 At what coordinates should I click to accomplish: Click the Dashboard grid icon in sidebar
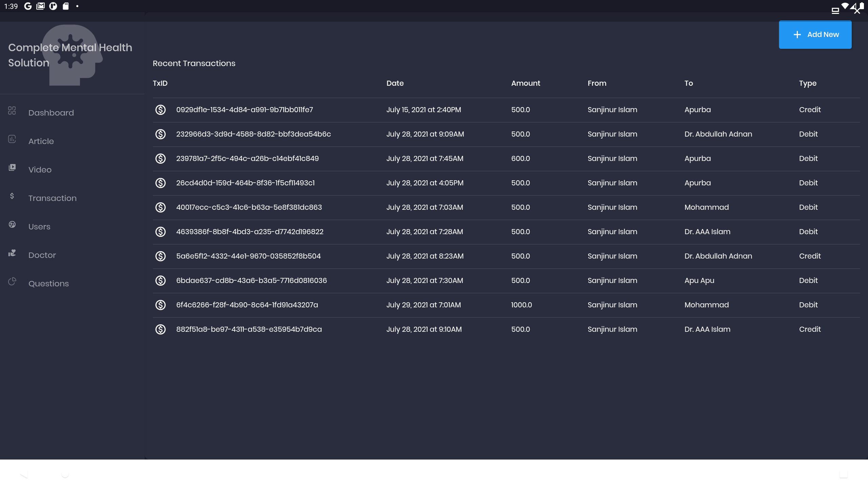point(12,111)
